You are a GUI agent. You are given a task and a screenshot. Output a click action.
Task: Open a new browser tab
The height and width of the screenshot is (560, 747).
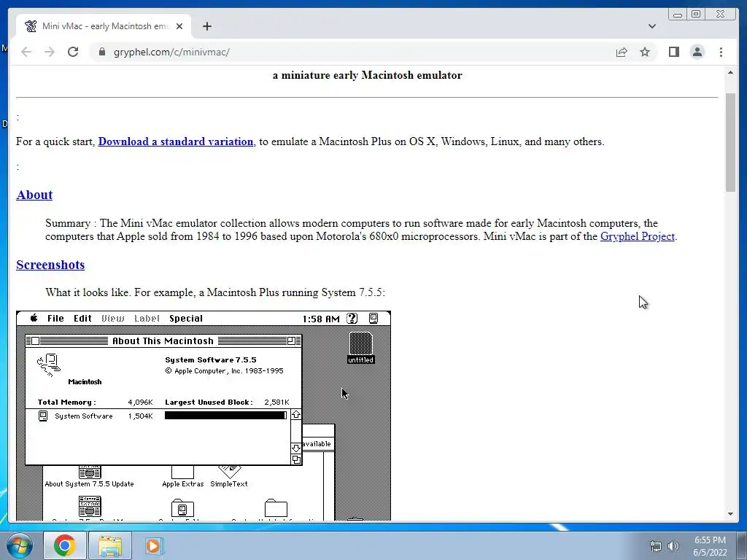[x=206, y=26]
